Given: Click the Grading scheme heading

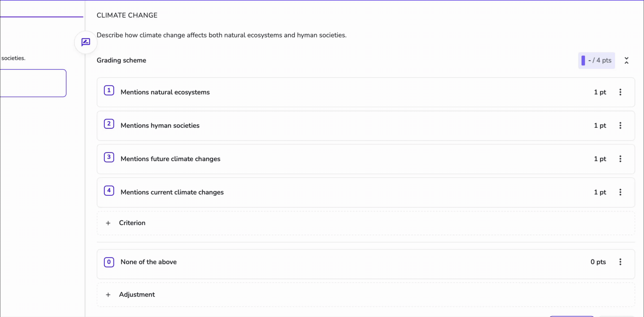Looking at the screenshot, I should coord(121,60).
